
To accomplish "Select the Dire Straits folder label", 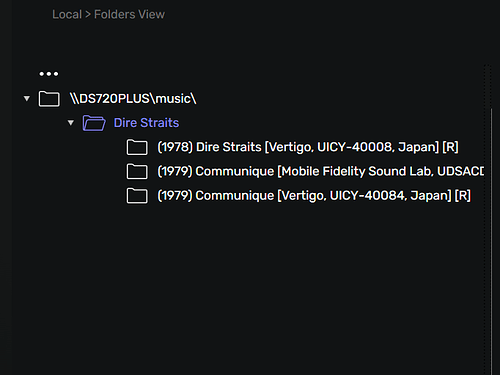I will pyautogui.click(x=146, y=123).
